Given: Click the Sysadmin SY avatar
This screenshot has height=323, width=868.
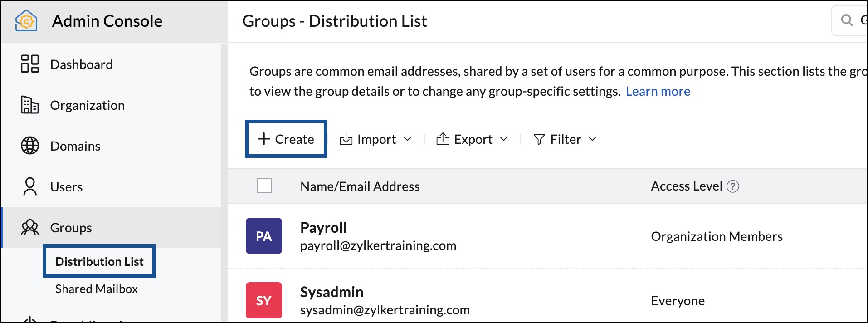Looking at the screenshot, I should coord(264,300).
